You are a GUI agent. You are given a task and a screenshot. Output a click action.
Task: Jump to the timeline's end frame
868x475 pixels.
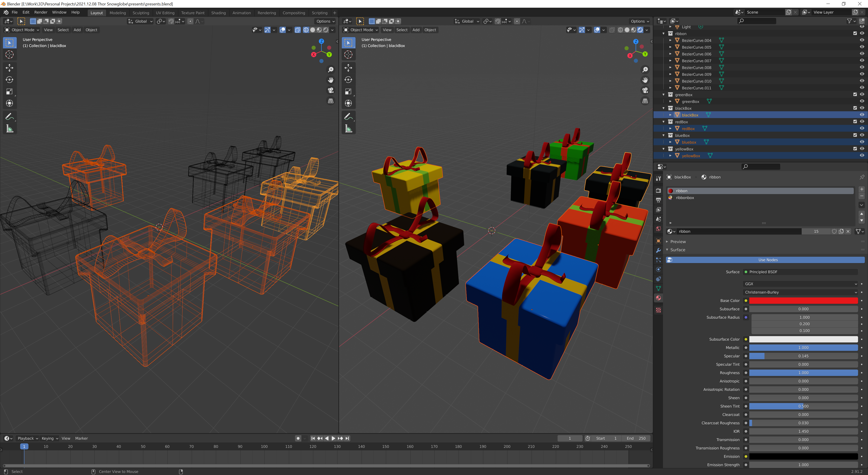(347, 438)
